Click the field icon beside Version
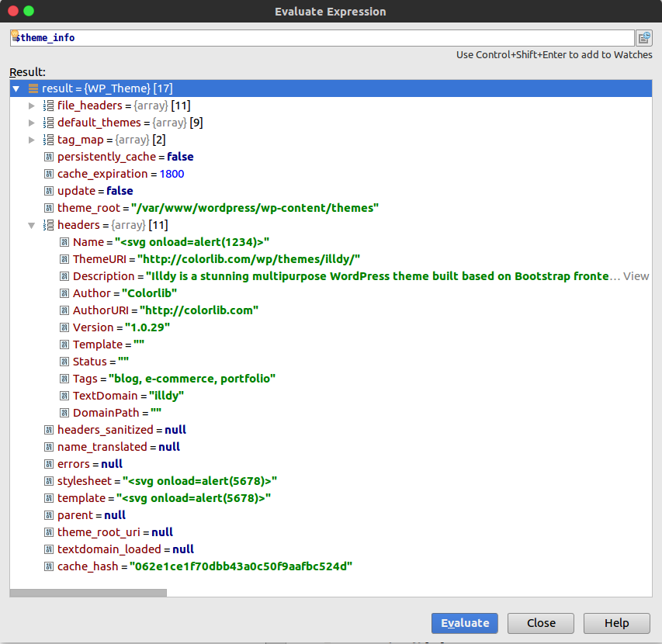This screenshot has width=662, height=644. pyautogui.click(x=64, y=327)
